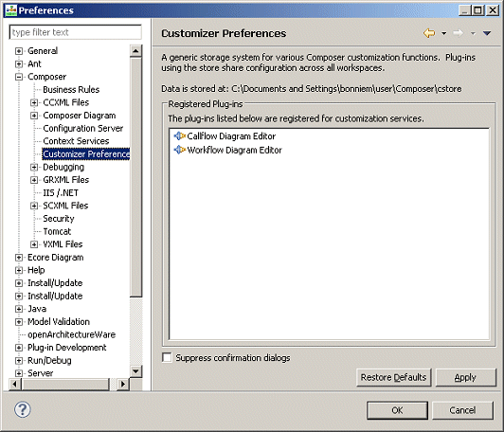Click the back navigation arrow icon
This screenshot has height=432, width=504.
point(429,33)
